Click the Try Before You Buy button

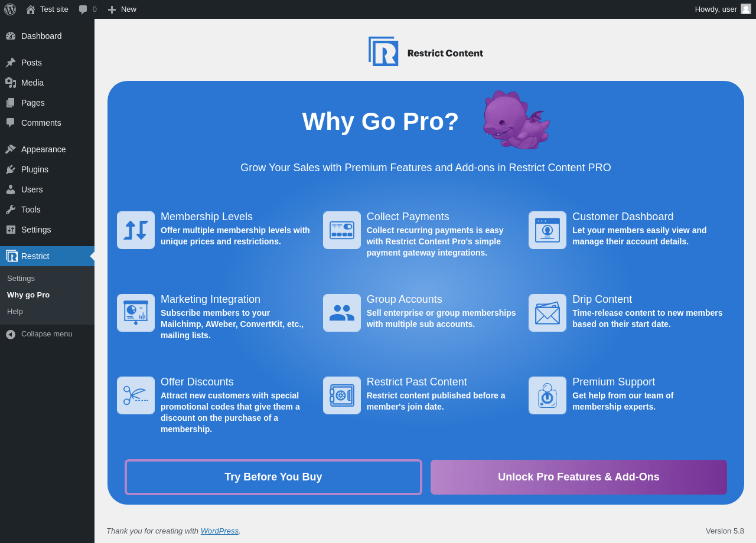point(273,477)
